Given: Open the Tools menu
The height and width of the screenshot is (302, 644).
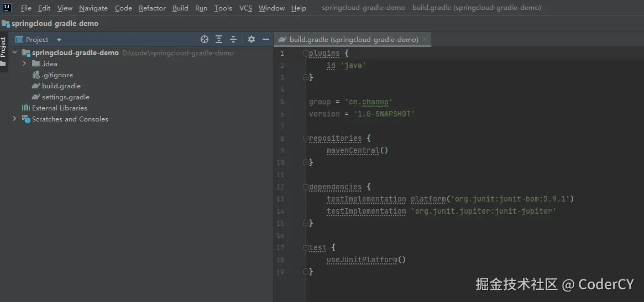Looking at the screenshot, I should tap(223, 8).
